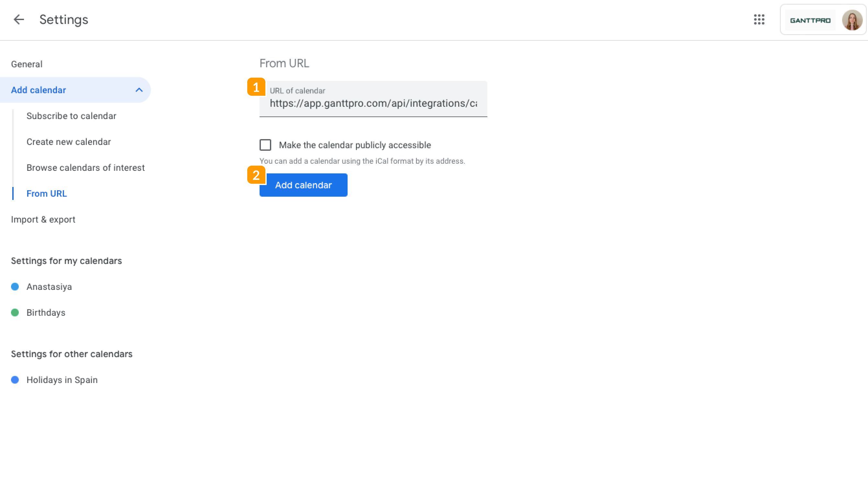Click the GANTTPRO logo
The image size is (868, 504).
click(810, 20)
